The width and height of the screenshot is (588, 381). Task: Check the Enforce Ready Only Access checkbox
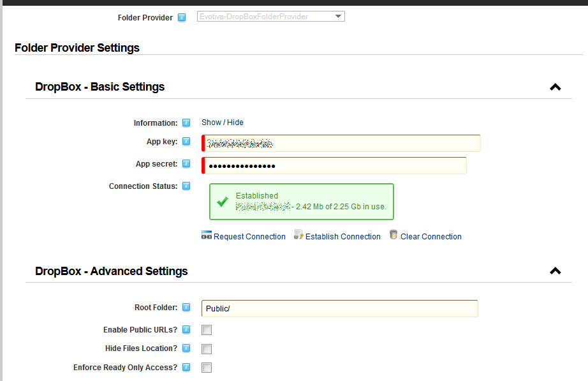(207, 368)
